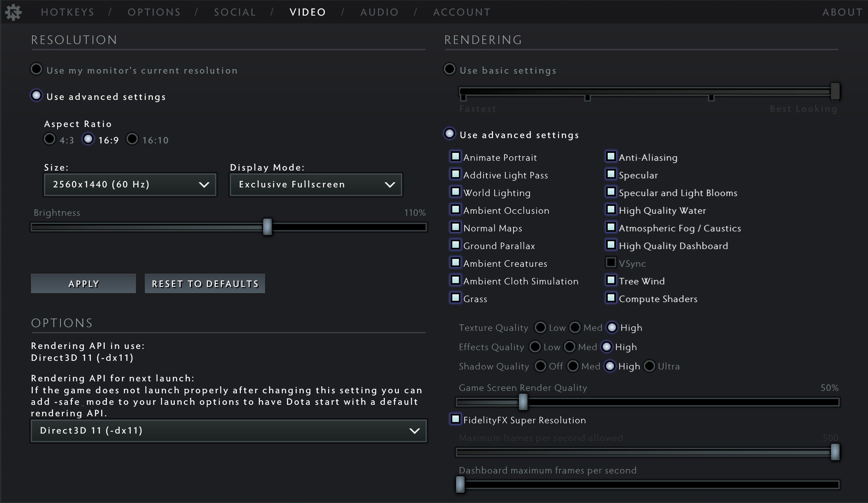
Task: Set Shadow Quality to Ultra
Action: pos(649,366)
